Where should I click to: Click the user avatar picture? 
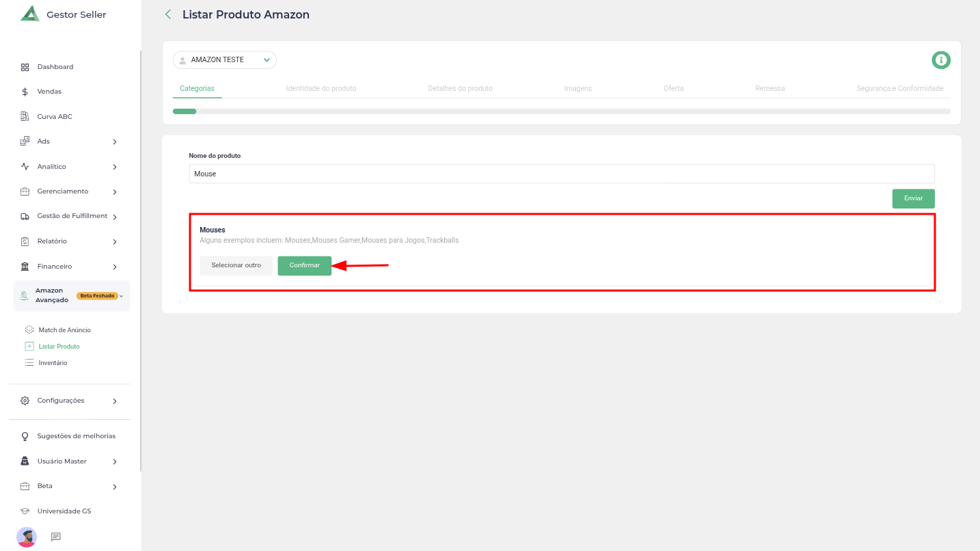[27, 537]
